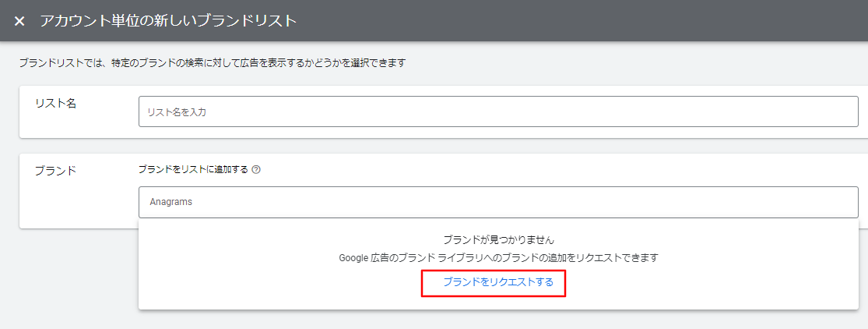Select the リスト名 label
Screen dimensions: 868x329
55,104
